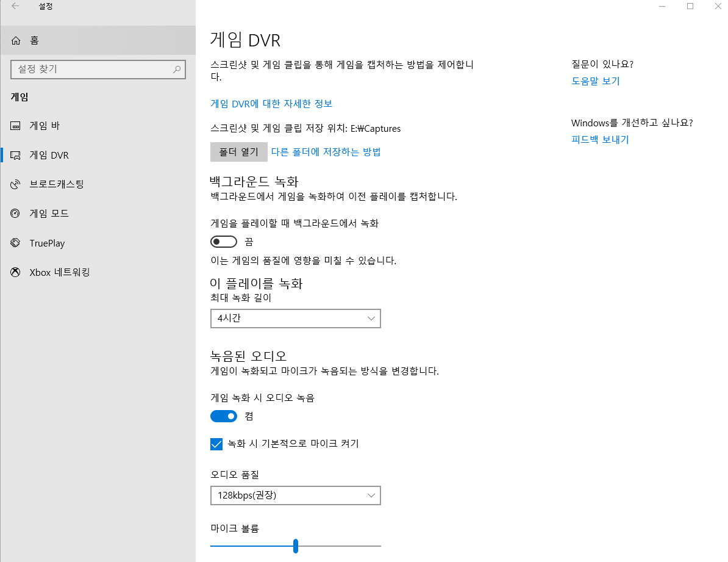728x562 pixels.
Task: Open the 도움말 보기 link
Action: coord(596,81)
